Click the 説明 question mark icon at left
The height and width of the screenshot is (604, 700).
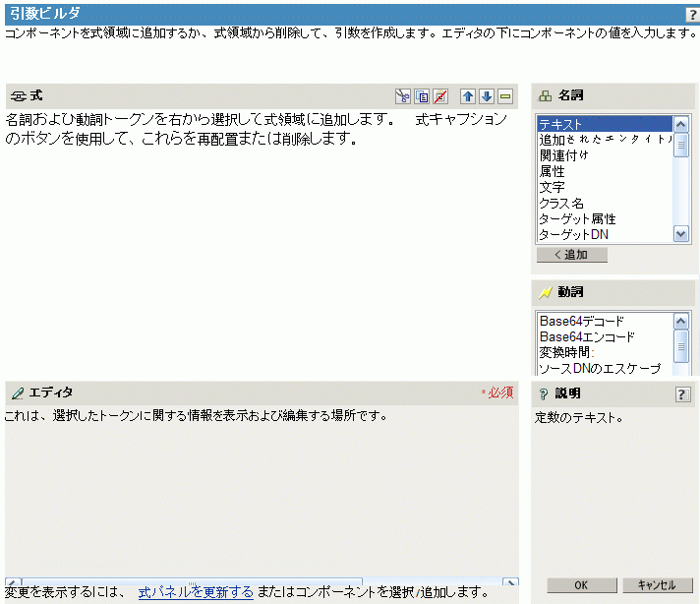[544, 394]
